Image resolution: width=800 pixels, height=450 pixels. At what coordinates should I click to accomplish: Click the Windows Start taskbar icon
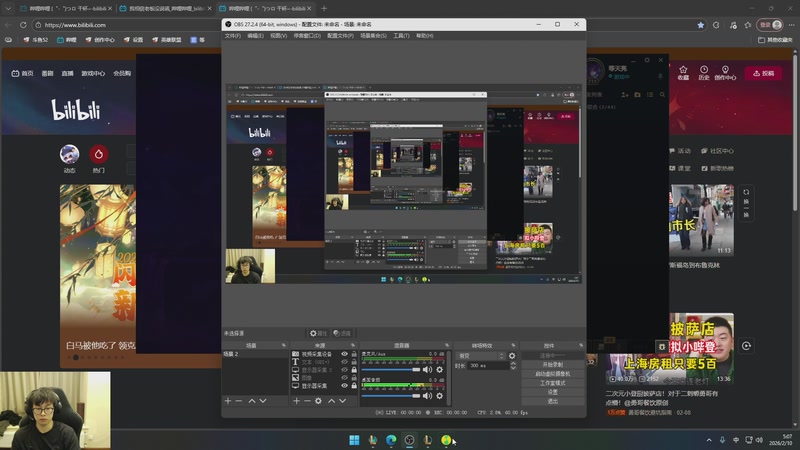[353, 440]
